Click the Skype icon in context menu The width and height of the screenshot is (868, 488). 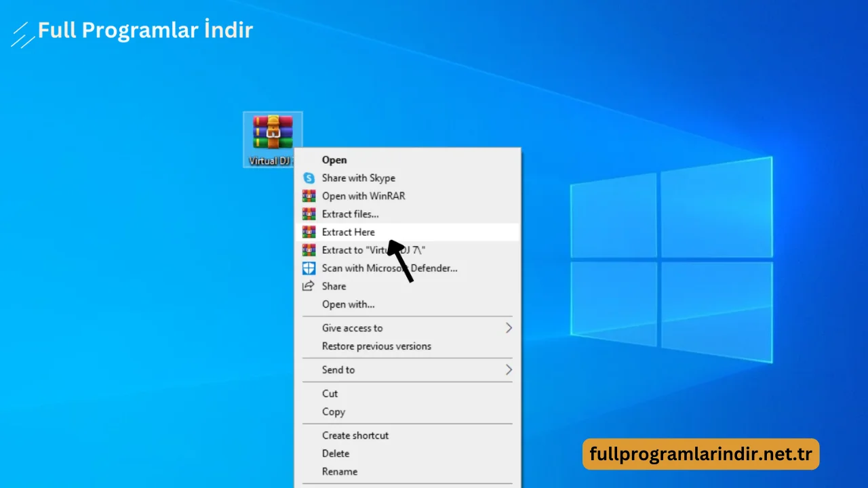tap(309, 178)
